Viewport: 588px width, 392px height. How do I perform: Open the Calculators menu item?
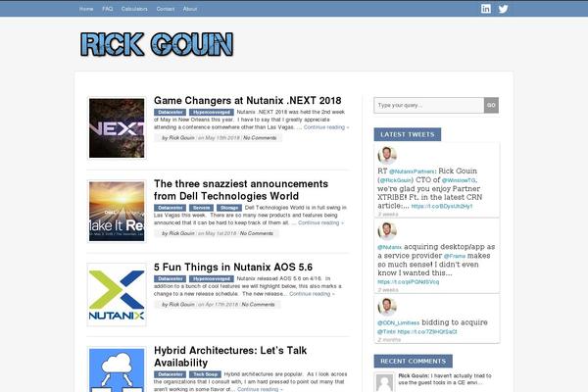click(134, 9)
